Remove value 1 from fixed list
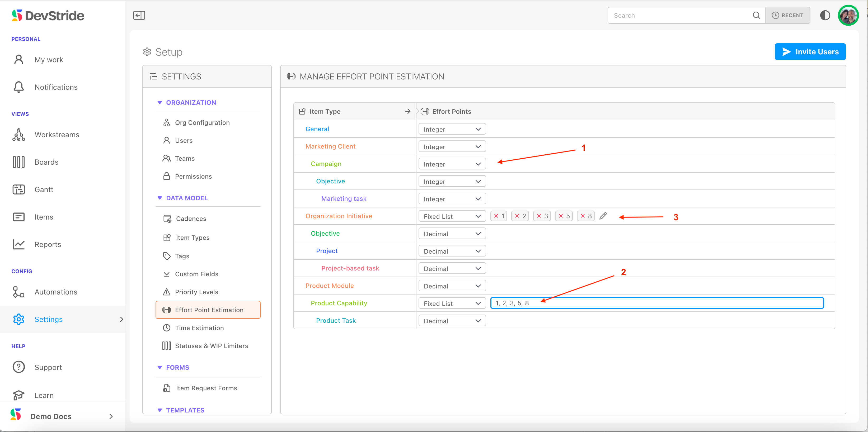Viewport: 868px width, 432px height. (x=496, y=216)
